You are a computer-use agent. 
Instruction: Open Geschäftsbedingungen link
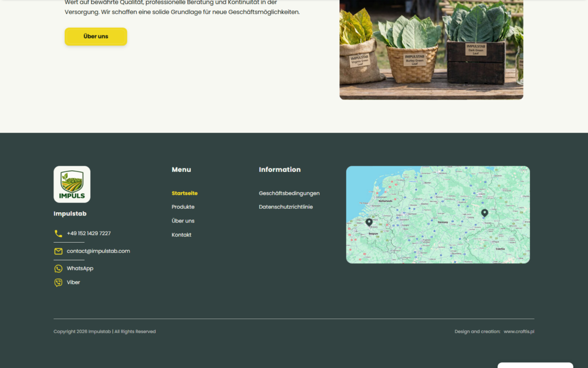tap(289, 193)
